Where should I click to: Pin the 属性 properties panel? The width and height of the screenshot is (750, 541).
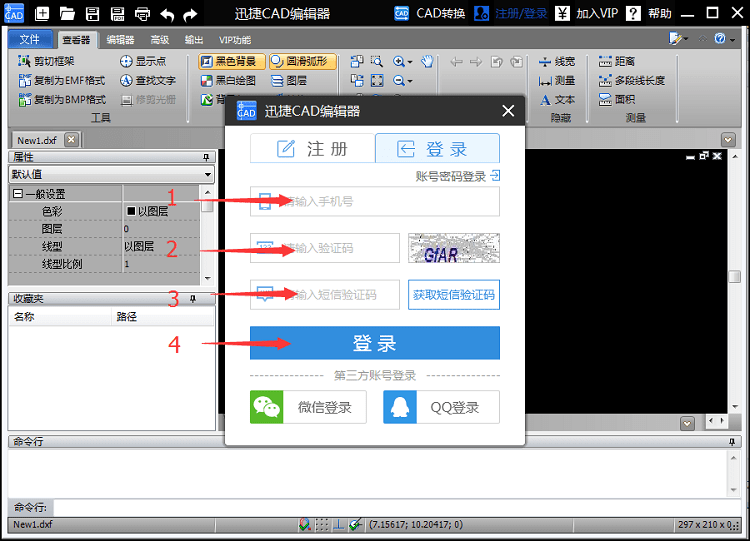point(206,157)
